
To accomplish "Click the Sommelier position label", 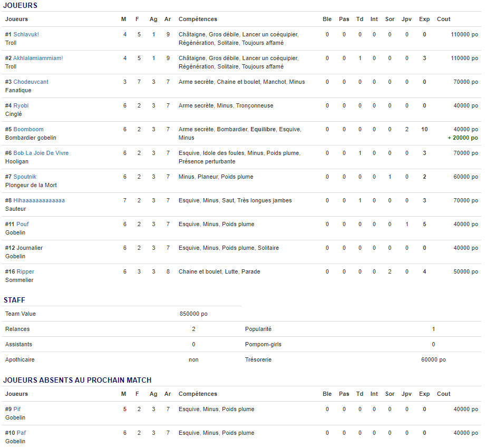I will 19,280.
